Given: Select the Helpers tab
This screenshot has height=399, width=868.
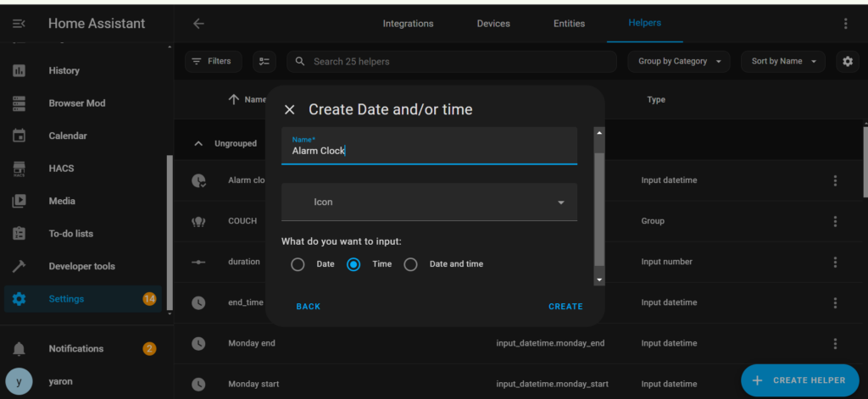Looking at the screenshot, I should (x=644, y=23).
